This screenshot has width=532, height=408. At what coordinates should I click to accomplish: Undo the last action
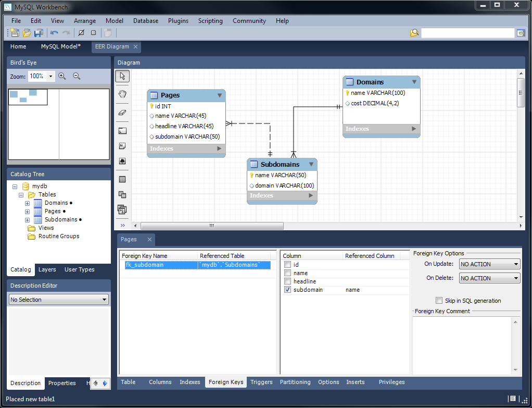(54, 33)
